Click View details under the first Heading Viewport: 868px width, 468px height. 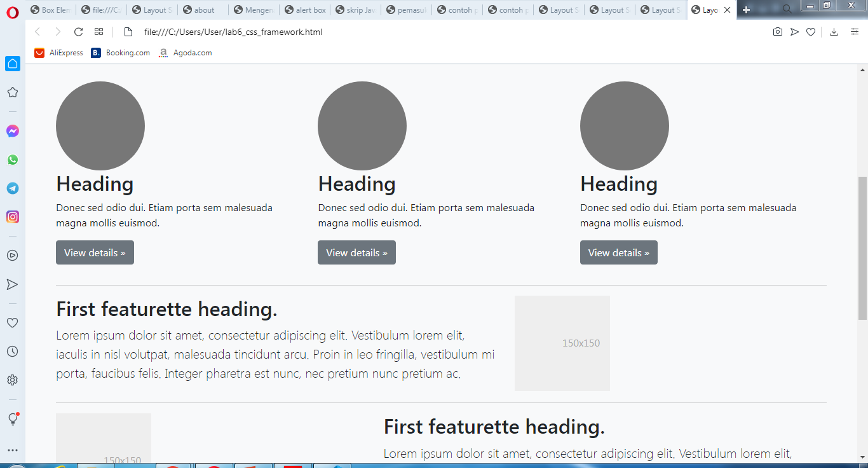tap(95, 252)
